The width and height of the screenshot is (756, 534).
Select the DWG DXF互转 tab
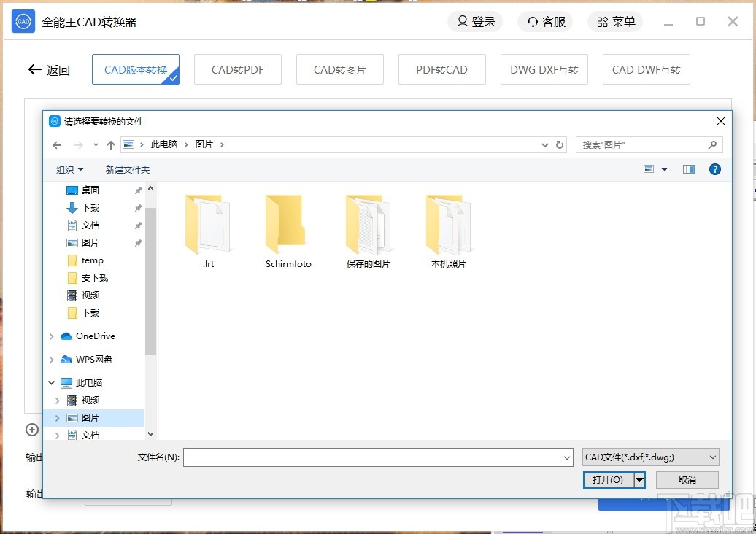click(544, 69)
